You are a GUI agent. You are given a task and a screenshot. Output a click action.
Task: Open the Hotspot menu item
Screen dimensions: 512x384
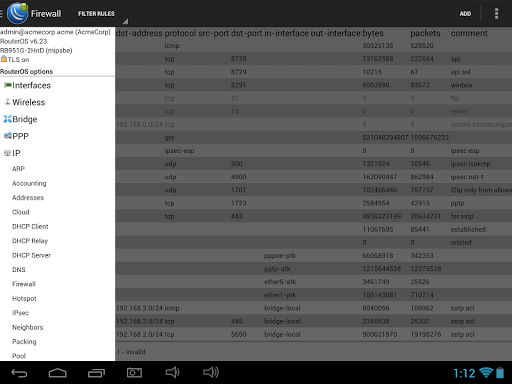[x=24, y=298]
